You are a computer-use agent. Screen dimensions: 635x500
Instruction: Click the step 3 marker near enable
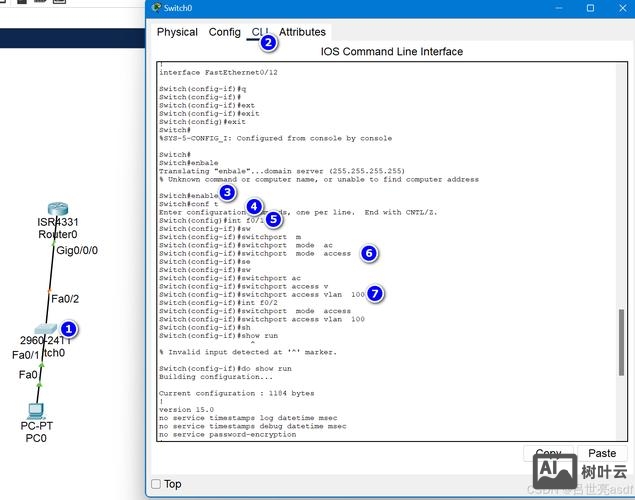tap(228, 192)
